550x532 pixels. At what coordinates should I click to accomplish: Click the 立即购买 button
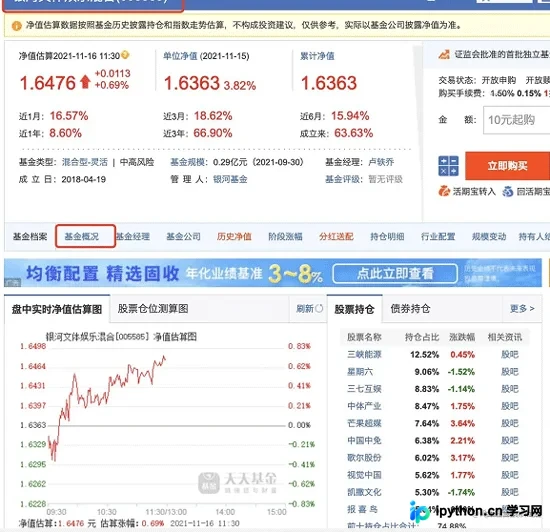pyautogui.click(x=508, y=166)
